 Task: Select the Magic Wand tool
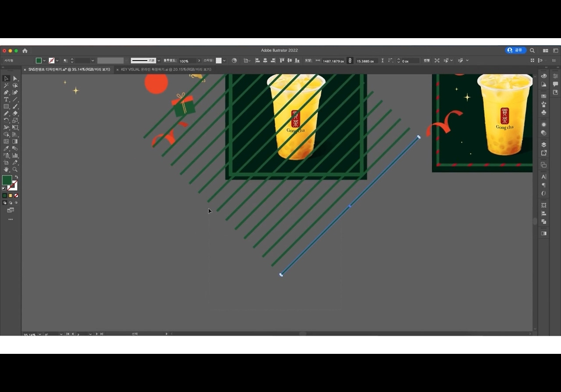(6, 86)
